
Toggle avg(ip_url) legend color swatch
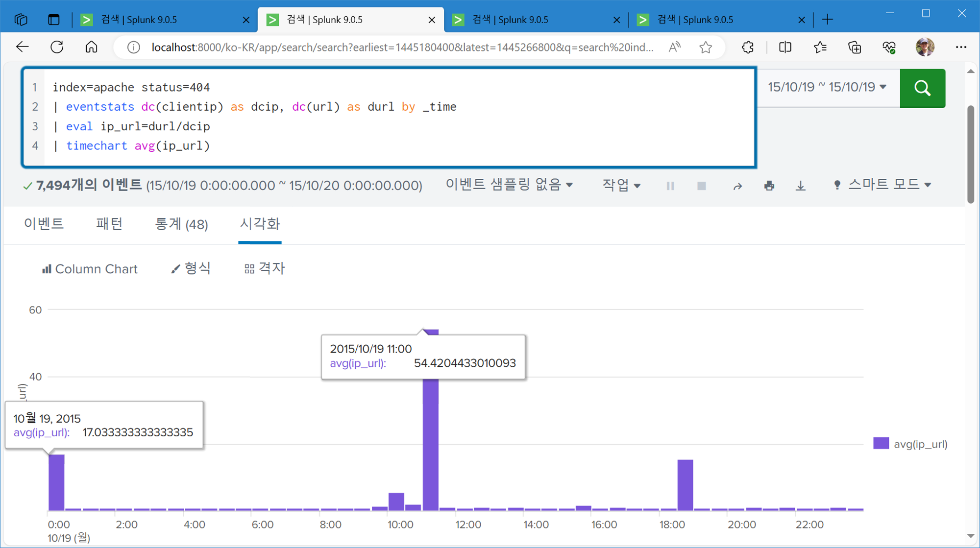point(881,444)
